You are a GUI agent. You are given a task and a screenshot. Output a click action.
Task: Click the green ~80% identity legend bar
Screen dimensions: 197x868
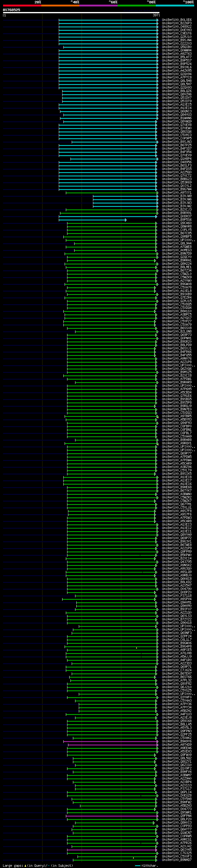tap(137, 6)
